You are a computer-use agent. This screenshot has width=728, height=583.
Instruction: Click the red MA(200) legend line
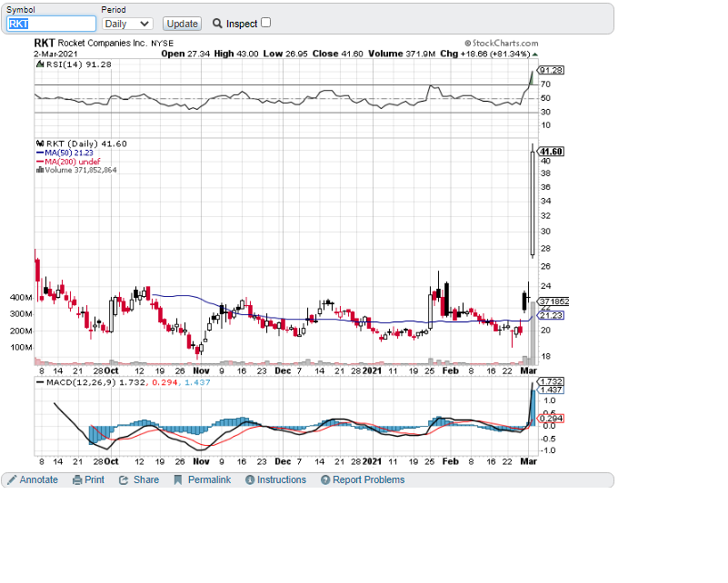point(40,162)
